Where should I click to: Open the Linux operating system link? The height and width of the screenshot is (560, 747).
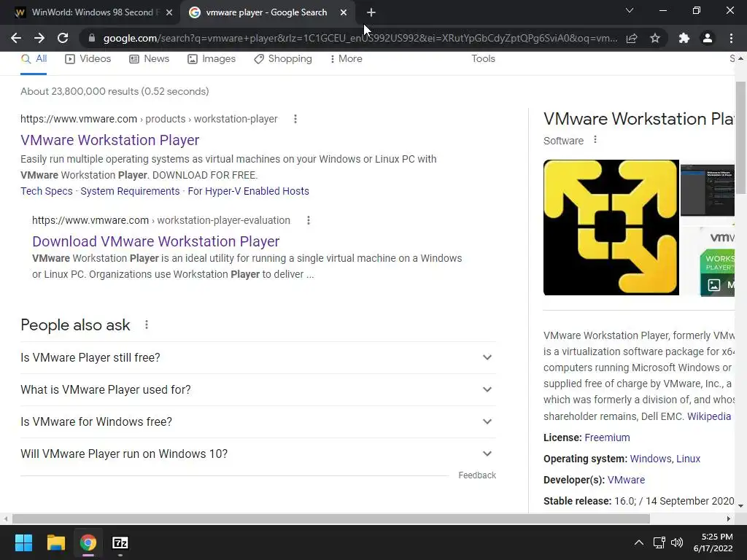click(689, 459)
